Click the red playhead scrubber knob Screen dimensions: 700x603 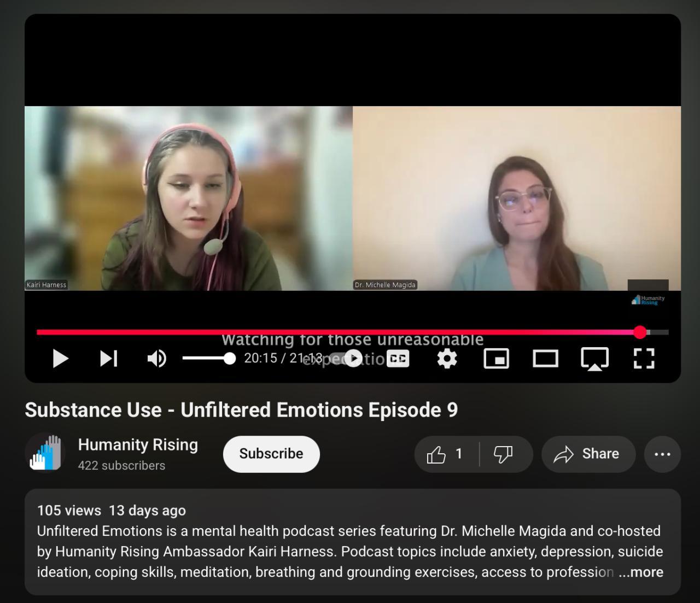(640, 332)
